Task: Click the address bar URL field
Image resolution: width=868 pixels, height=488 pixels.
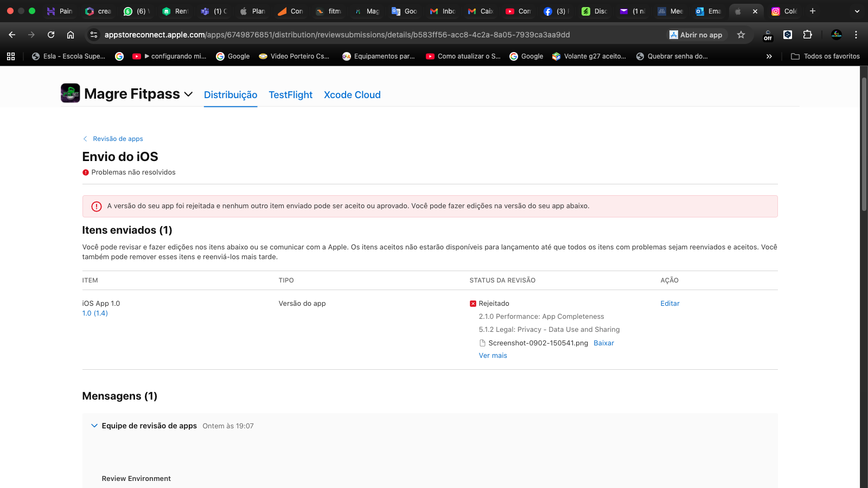Action: tap(336, 35)
